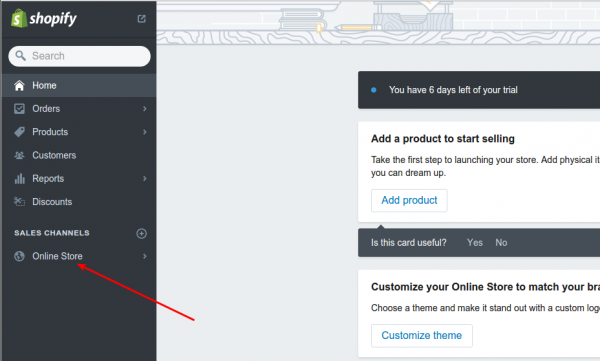Click the Reports bar chart icon
Image resolution: width=600 pixels, height=361 pixels.
19,178
